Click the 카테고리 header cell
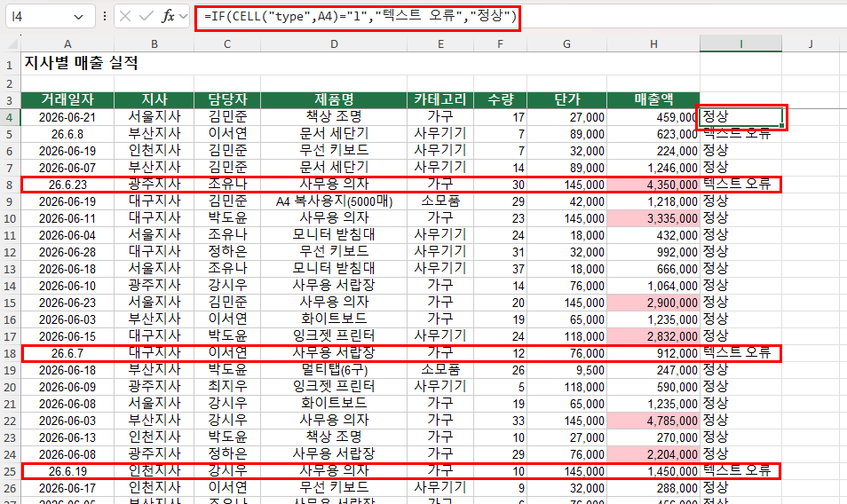The image size is (847, 504). [x=440, y=100]
